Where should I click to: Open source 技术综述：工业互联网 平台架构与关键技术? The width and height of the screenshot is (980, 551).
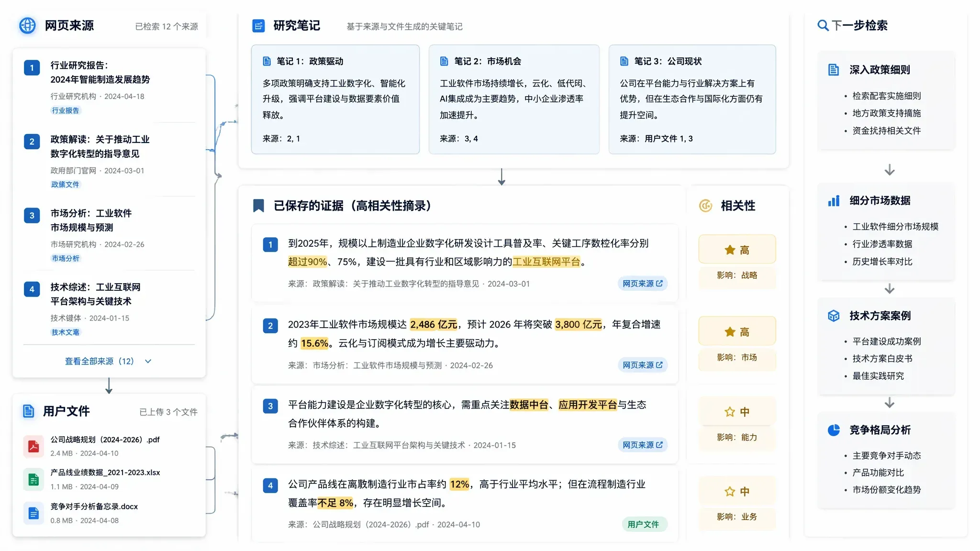point(95,294)
